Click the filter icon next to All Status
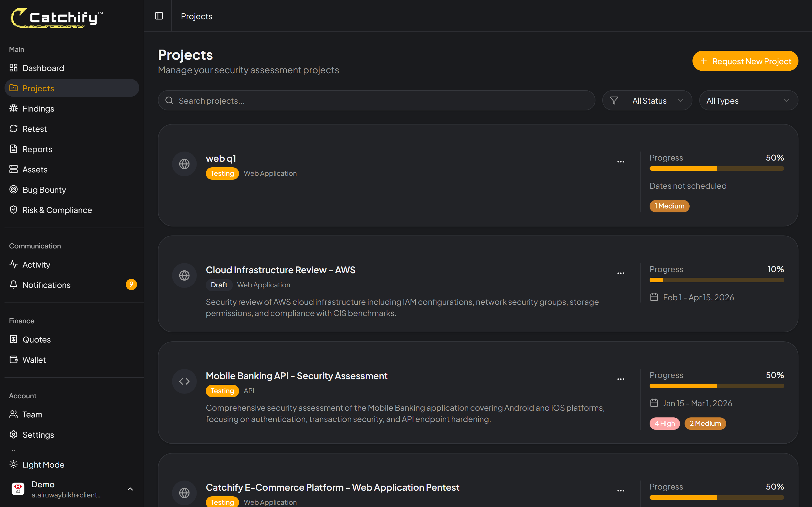812x507 pixels. [x=614, y=100]
